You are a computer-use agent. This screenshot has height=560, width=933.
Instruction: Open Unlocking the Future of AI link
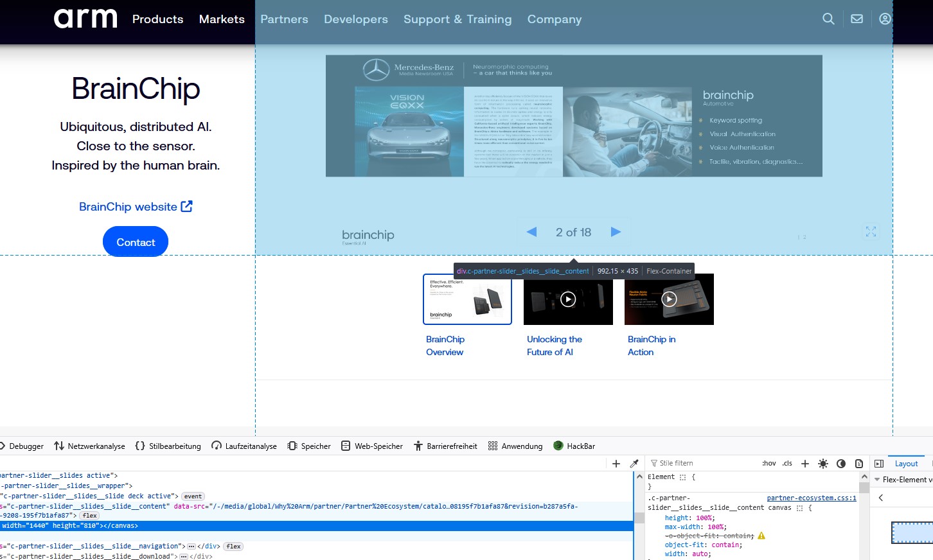point(555,346)
